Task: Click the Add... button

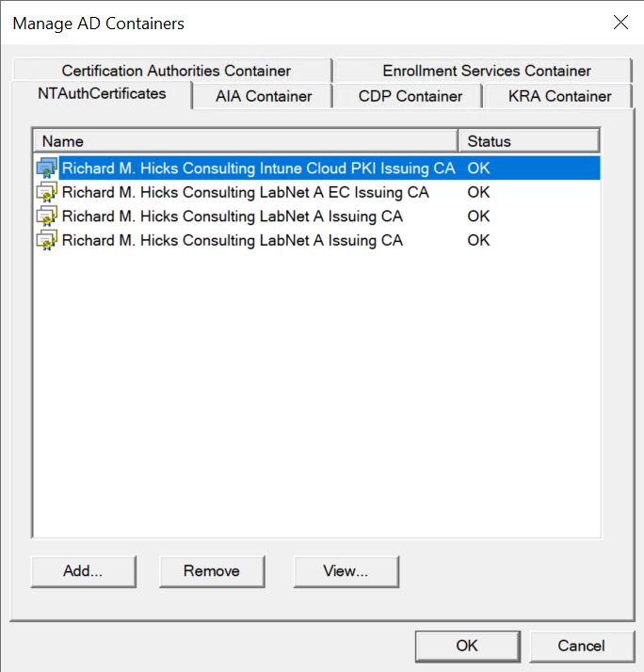Action: [83, 571]
